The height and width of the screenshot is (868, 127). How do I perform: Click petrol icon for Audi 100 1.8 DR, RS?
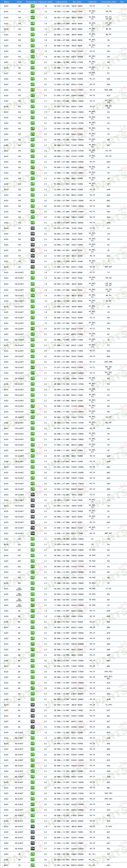coord(33,11)
